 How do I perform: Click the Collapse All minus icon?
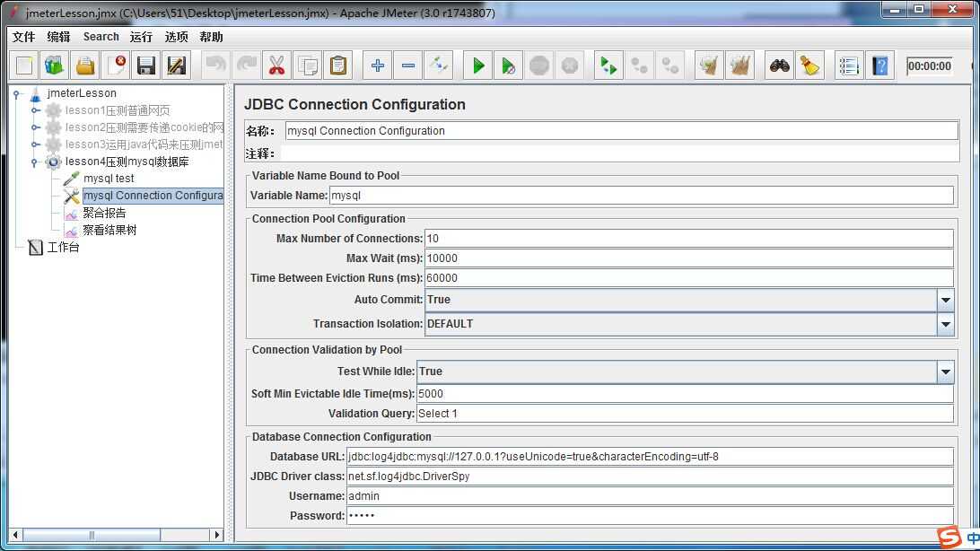(x=408, y=66)
